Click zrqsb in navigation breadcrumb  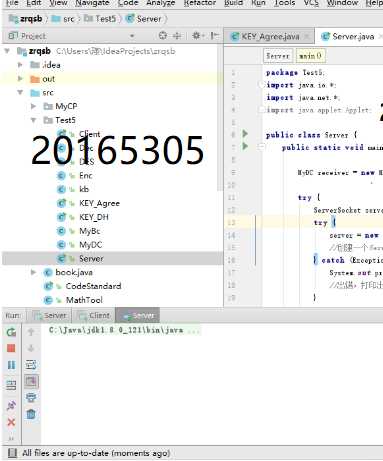click(26, 19)
